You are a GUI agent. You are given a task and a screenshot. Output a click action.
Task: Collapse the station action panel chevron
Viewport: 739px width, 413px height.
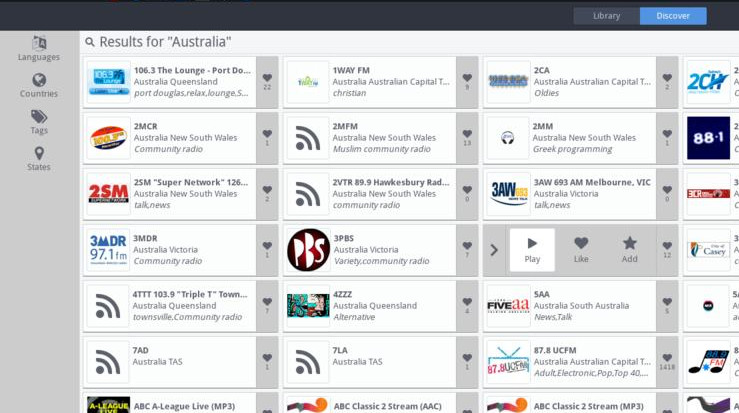click(x=494, y=250)
